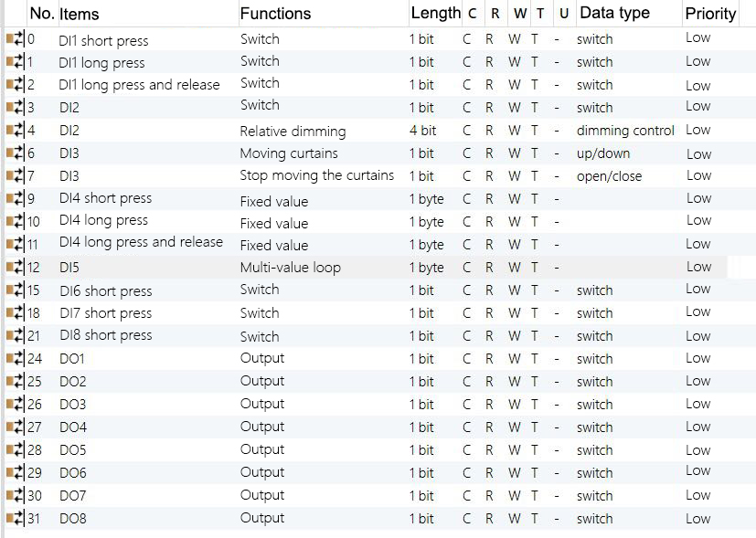Click the No. column header
Viewport: 756px width, 538px height.
coord(41,14)
